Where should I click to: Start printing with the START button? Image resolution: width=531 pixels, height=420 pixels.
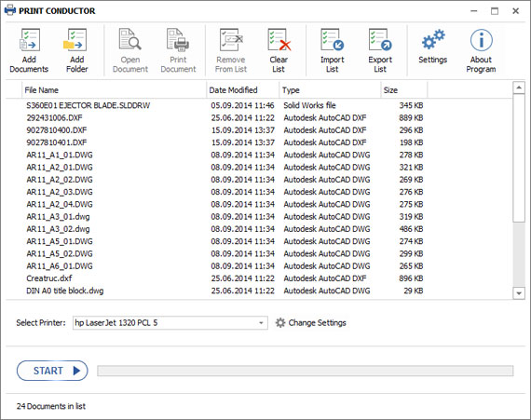pyautogui.click(x=52, y=371)
